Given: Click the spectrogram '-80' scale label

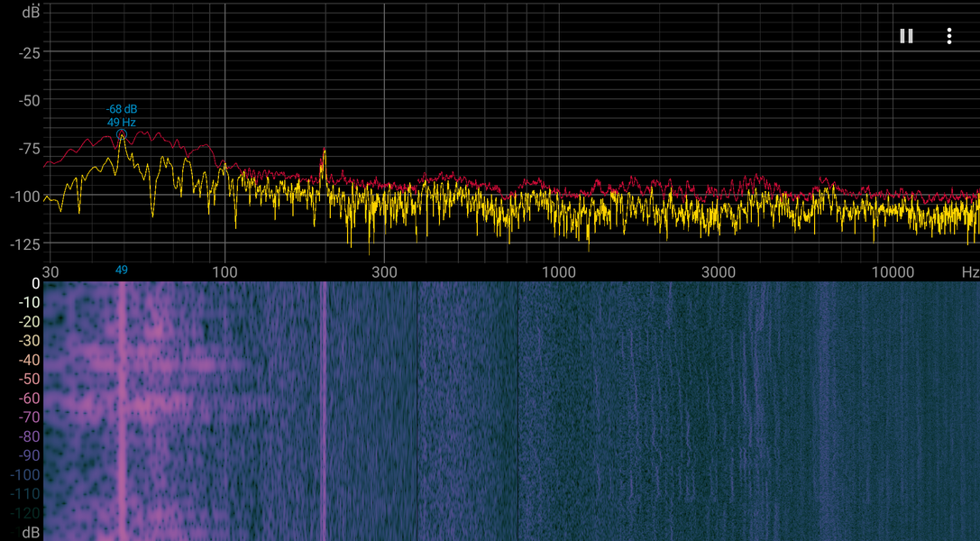Looking at the screenshot, I should (29, 436).
